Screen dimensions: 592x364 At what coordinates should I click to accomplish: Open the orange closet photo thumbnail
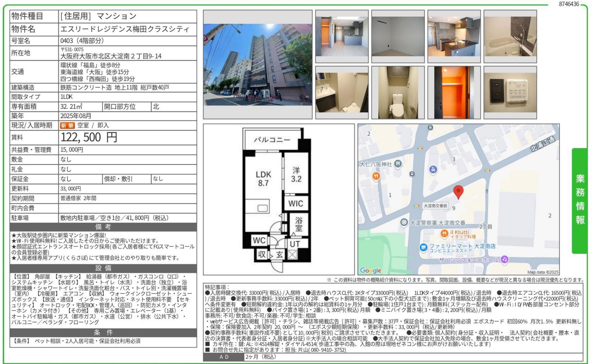(x=454, y=92)
